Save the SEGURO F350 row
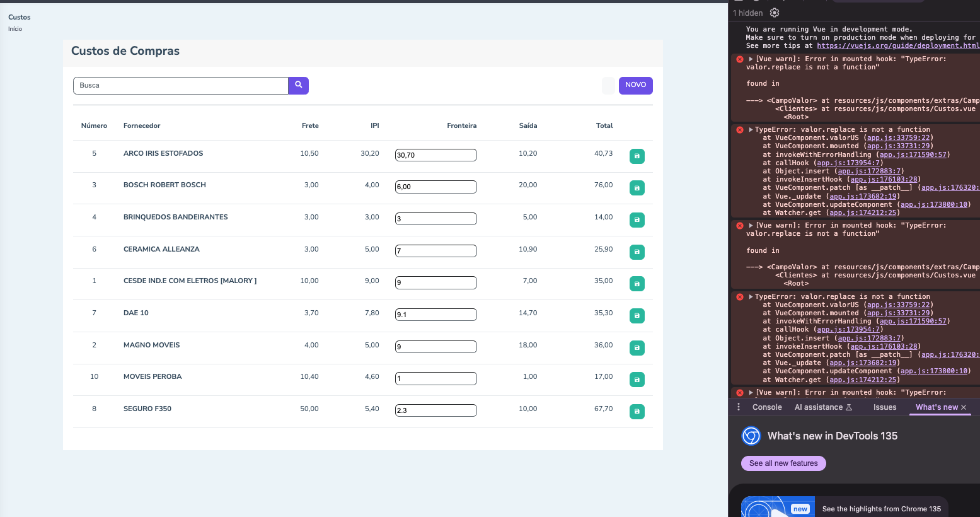 click(x=637, y=412)
